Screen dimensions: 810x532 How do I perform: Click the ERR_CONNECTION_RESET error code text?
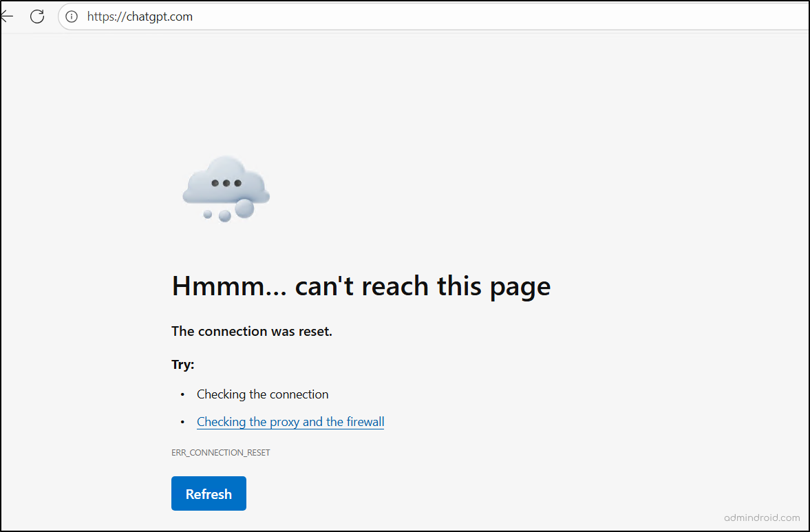click(x=220, y=452)
